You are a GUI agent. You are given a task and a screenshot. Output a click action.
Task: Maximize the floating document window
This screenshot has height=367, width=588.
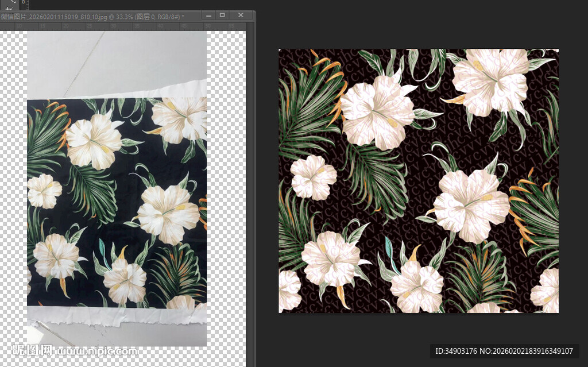223,16
